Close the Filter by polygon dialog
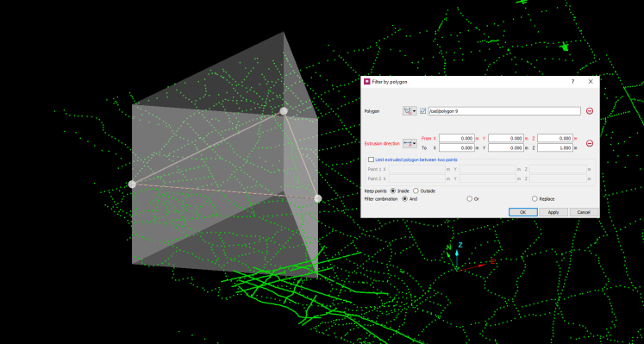This screenshot has height=344, width=644. tap(591, 82)
